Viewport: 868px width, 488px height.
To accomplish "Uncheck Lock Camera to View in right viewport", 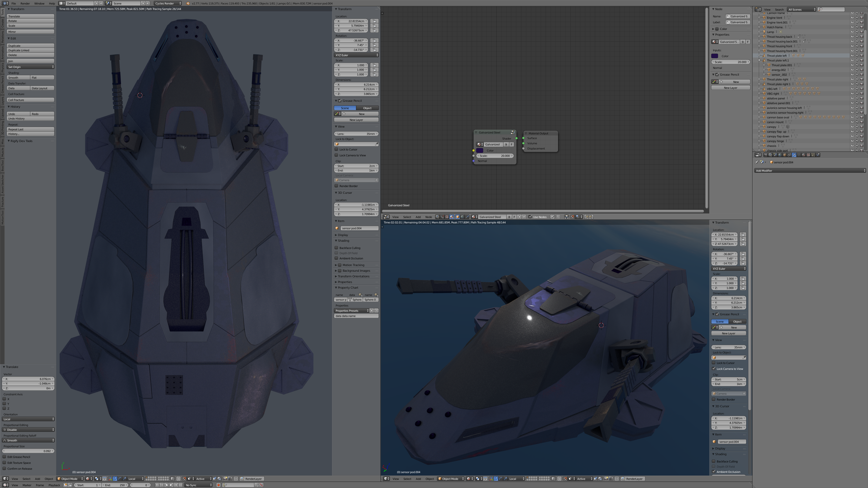I will point(714,368).
